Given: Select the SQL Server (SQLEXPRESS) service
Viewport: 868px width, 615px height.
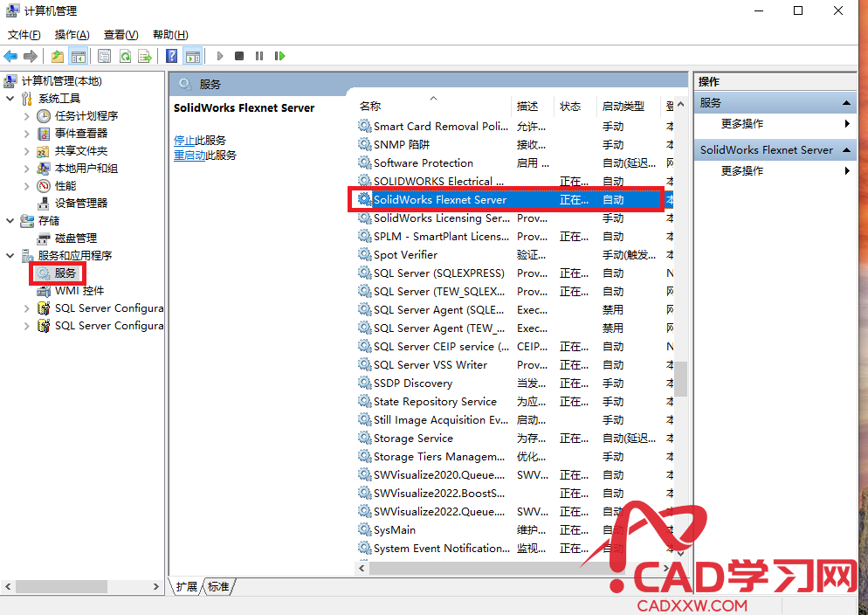Looking at the screenshot, I should [515, 273].
